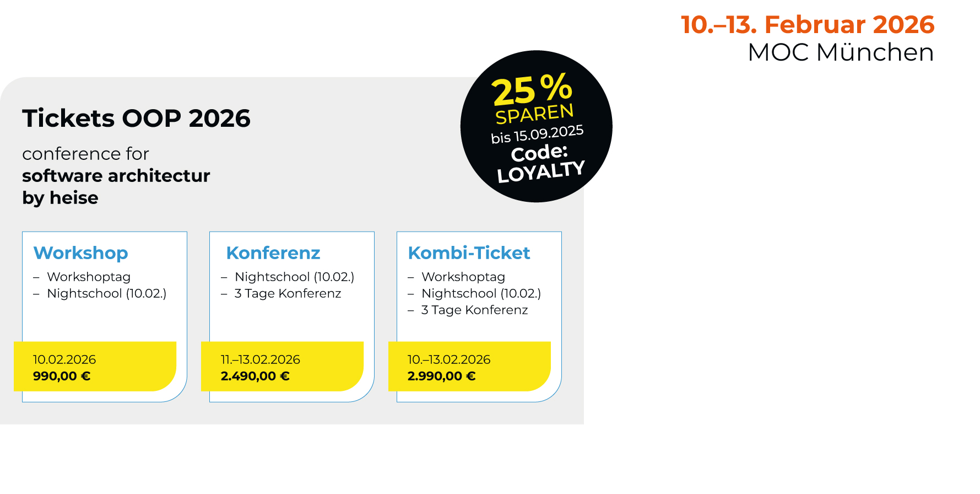Click the LOYALTY code text in badge
This screenshot has width=980, height=494.
click(541, 171)
